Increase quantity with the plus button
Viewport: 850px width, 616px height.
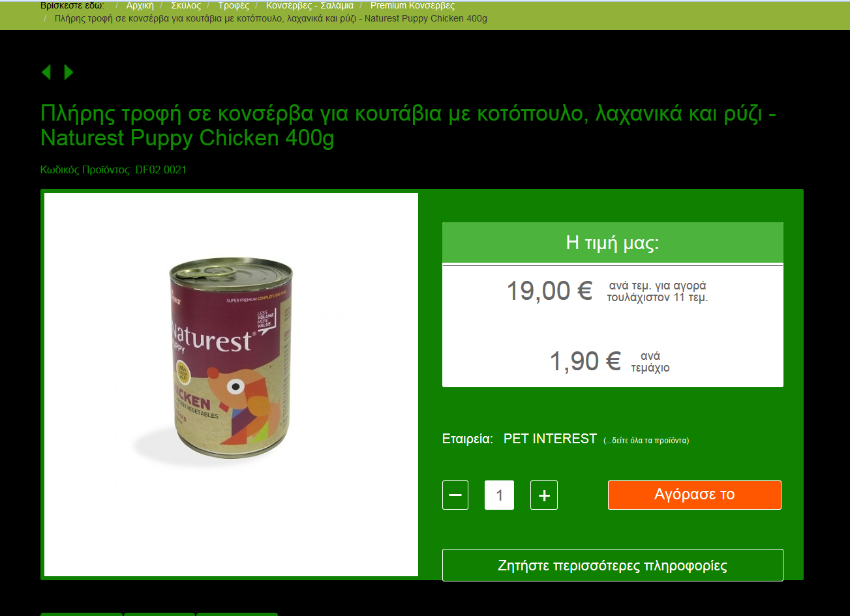(x=544, y=495)
